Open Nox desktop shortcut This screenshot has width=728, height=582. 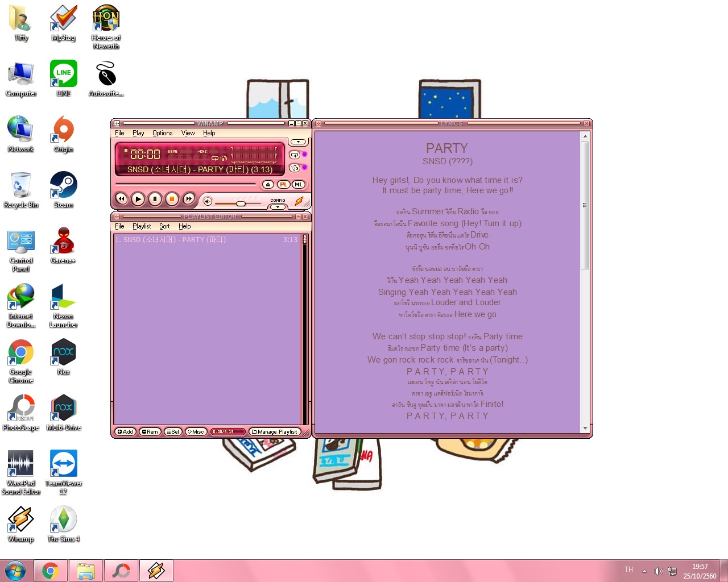[64, 357]
